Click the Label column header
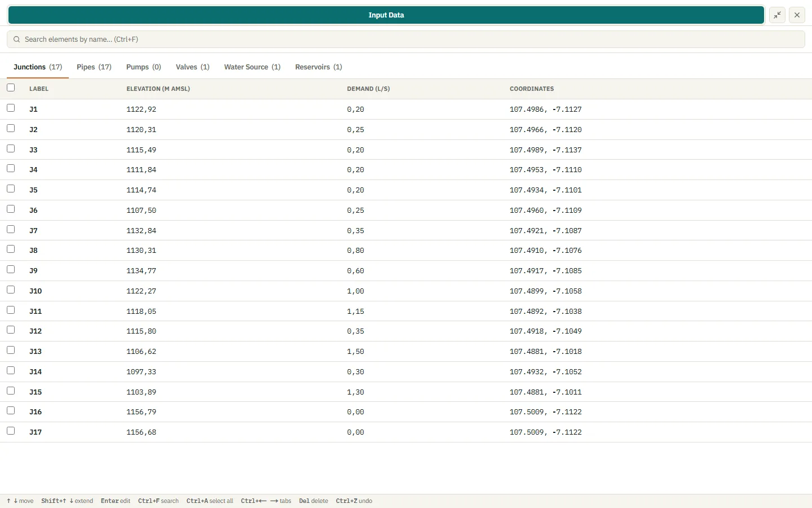 tap(39, 89)
